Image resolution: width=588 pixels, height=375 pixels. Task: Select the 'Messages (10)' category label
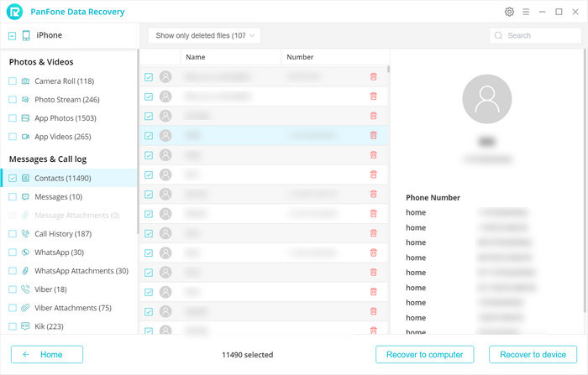(x=58, y=196)
